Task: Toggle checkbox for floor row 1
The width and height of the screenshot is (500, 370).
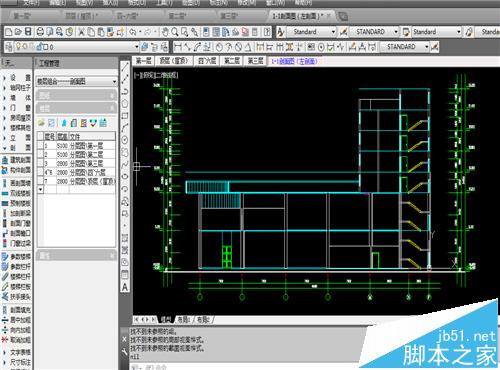Action: [40, 146]
